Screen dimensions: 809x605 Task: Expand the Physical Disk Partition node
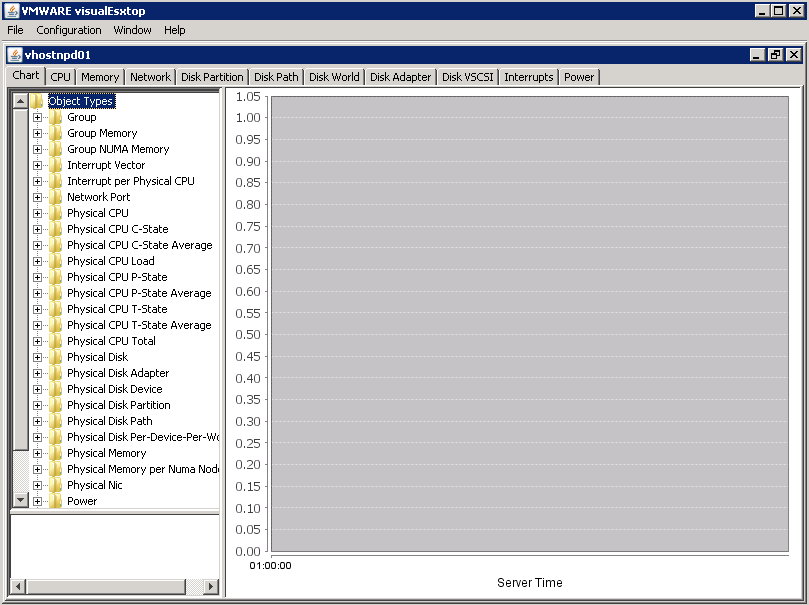[37, 405]
